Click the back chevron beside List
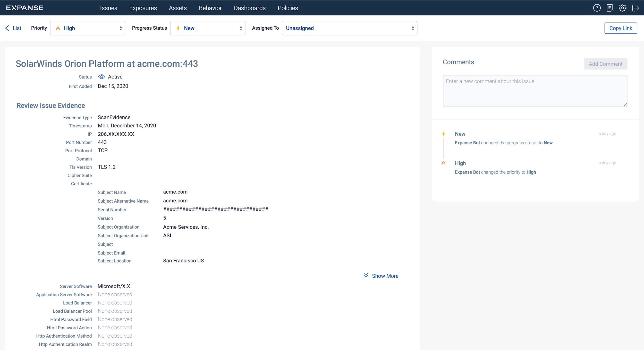Image resolution: width=644 pixels, height=350 pixels. (x=7, y=28)
